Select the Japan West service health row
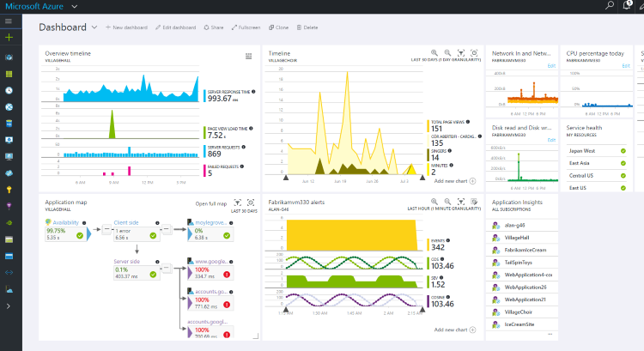644x351 pixels. coord(597,151)
